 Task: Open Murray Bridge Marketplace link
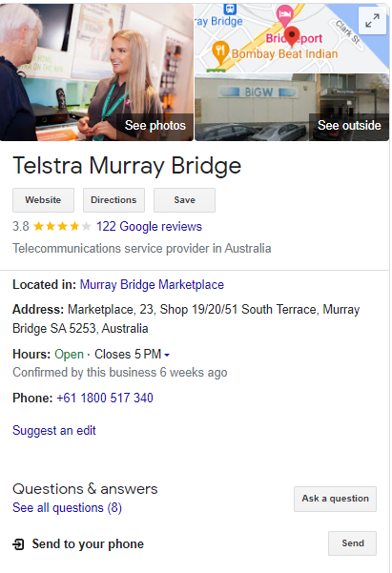pyautogui.click(x=152, y=285)
